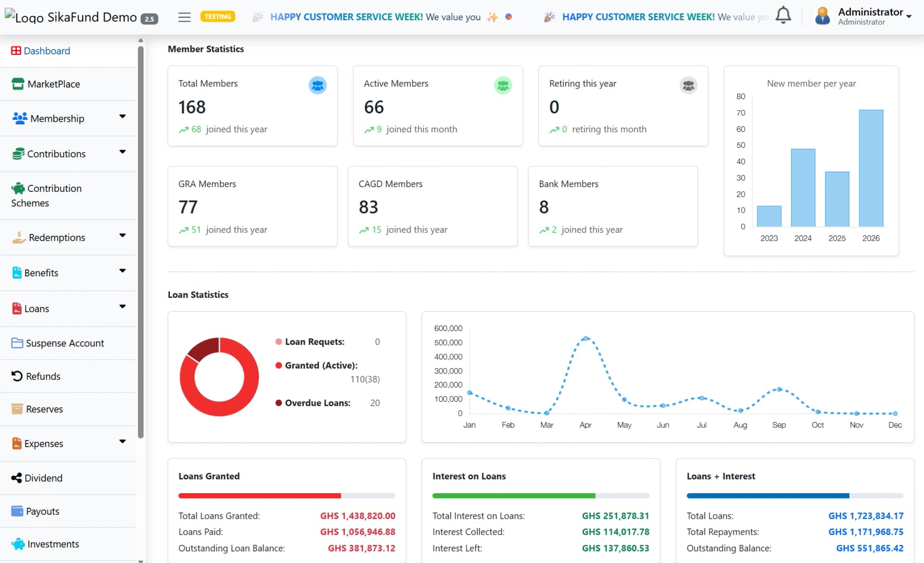Screen dimensions: 924x563
Task: Click the Membership people icon
Action: (x=20, y=118)
